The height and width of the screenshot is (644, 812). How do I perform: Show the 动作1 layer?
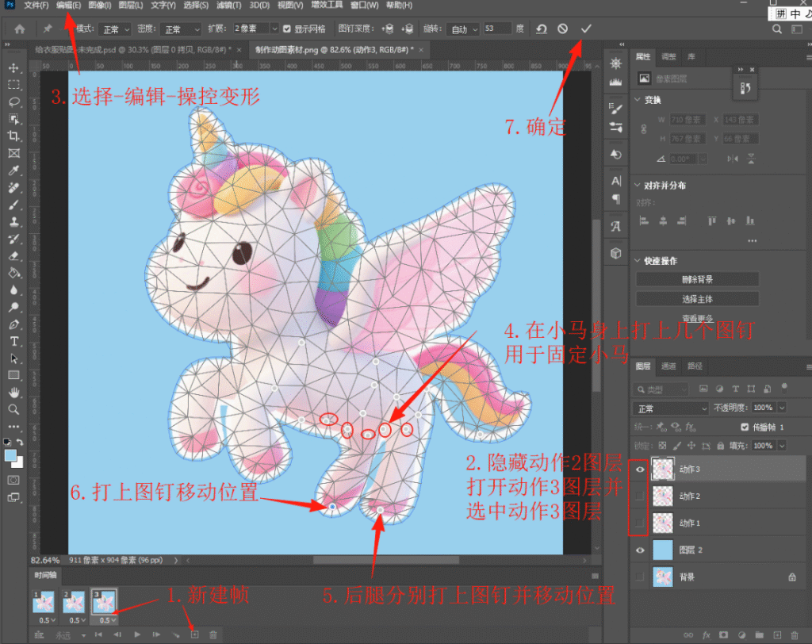[x=640, y=523]
